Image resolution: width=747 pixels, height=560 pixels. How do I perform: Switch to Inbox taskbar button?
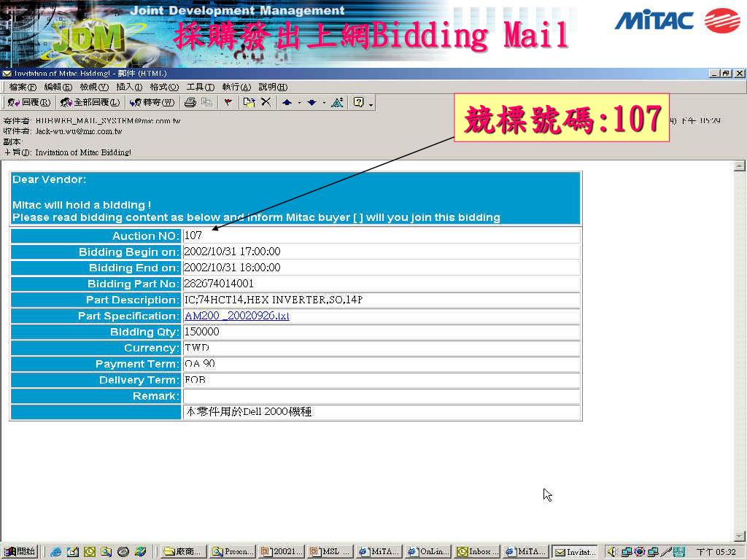coord(477,551)
